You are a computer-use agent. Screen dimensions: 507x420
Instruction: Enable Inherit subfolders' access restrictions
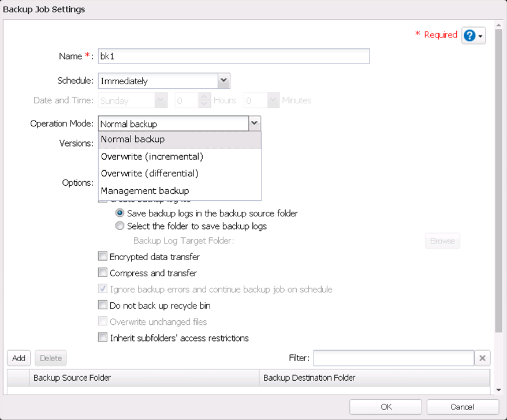pyautogui.click(x=103, y=337)
